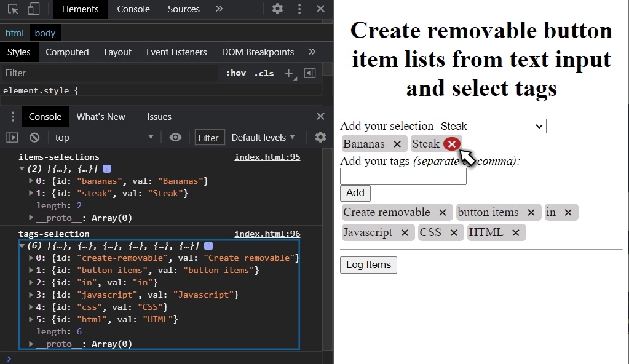Open the DevTools three-dot customize menu

299,9
